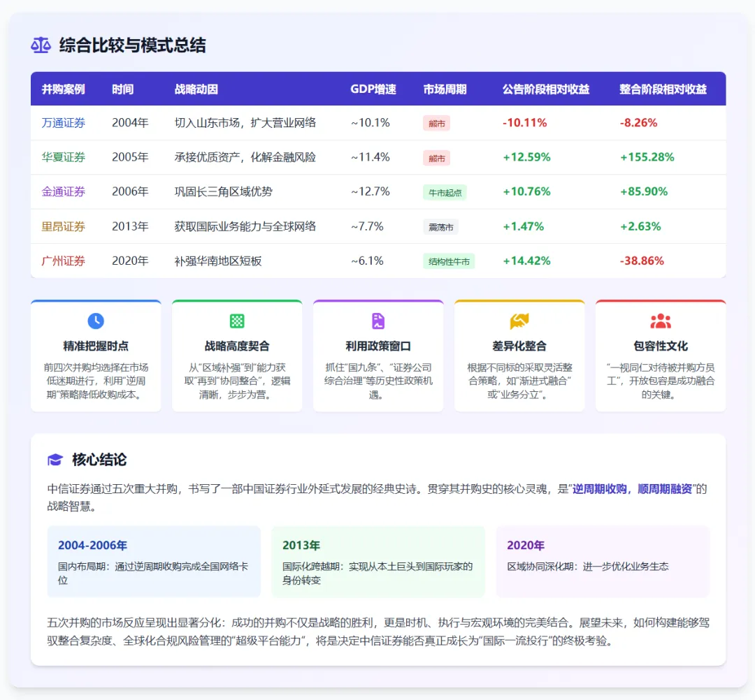755x700 pixels.
Task: Click the ~12.7% GDP growth cell
Action: (370, 191)
